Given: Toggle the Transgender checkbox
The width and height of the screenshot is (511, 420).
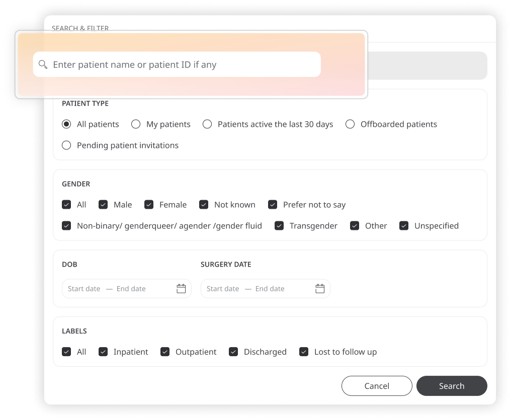Looking at the screenshot, I should tap(279, 226).
